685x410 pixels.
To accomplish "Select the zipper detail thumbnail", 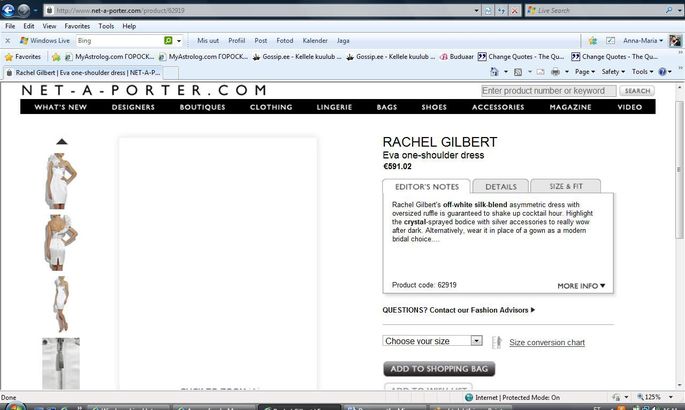I will click(x=61, y=363).
